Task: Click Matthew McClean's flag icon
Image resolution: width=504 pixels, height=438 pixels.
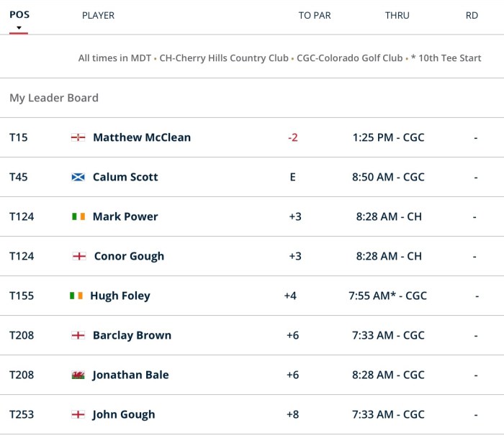Action: 78,137
